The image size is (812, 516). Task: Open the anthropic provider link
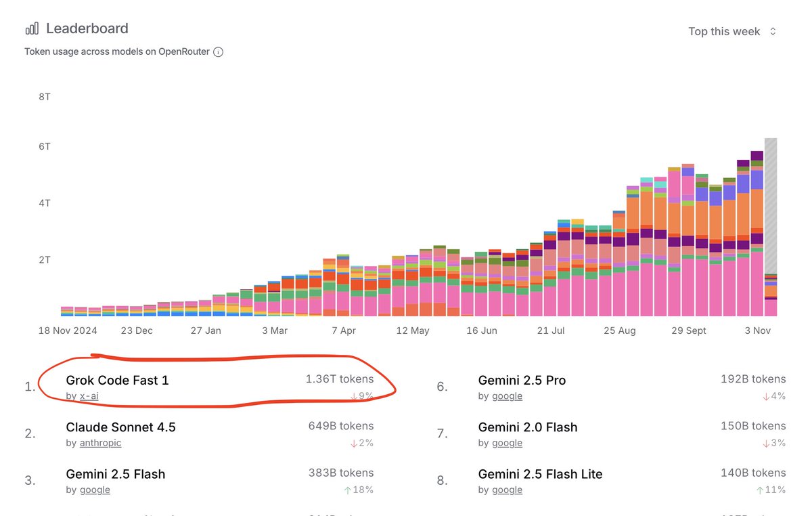coord(101,443)
